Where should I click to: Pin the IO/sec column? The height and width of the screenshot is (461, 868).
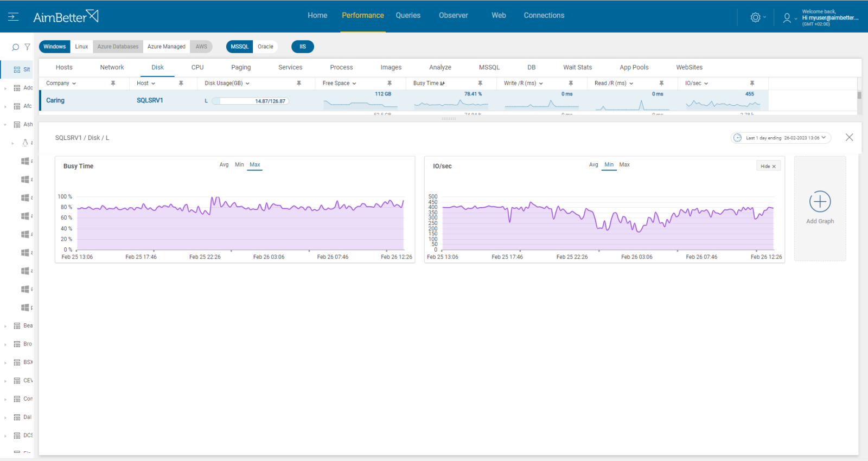(x=751, y=83)
